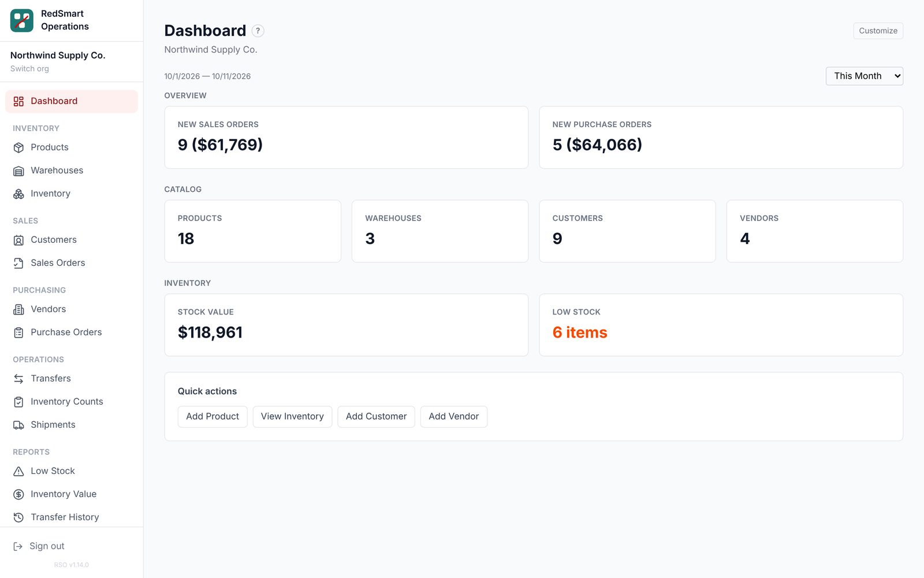Screen dimensions: 924x578
Task: Click the Dashboard help question mark icon
Action: click(x=258, y=31)
